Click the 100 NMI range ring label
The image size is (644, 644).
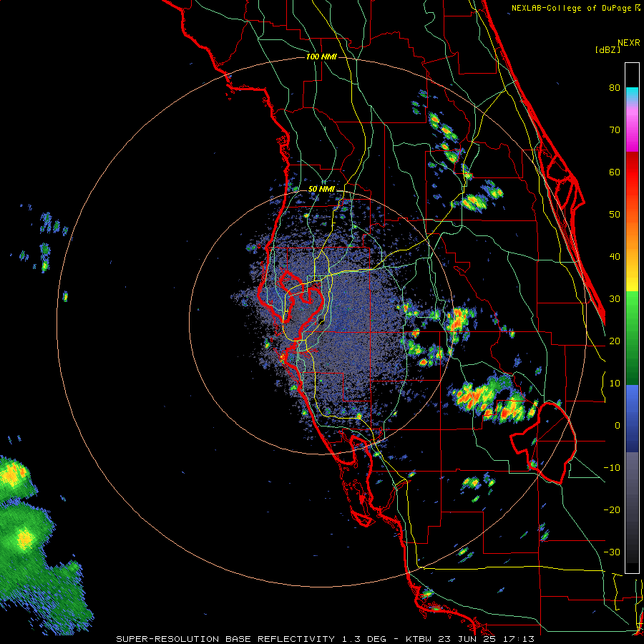[x=321, y=57]
